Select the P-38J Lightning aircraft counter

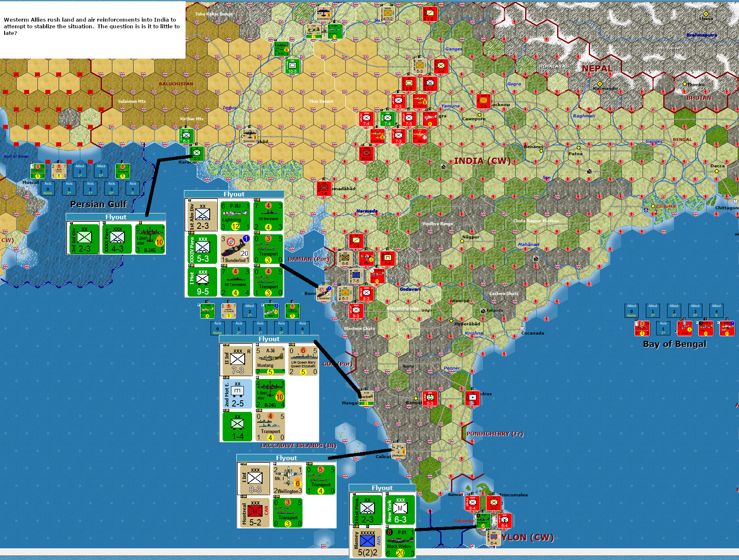(235, 216)
